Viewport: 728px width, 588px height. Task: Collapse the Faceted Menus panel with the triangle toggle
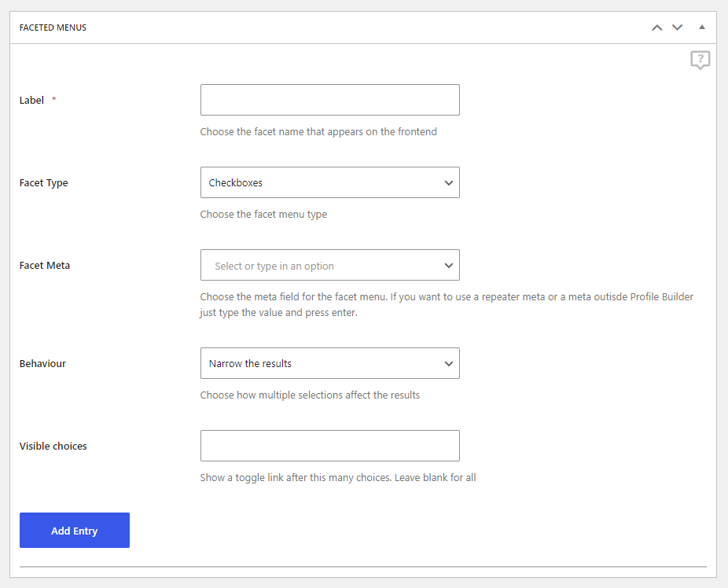(x=702, y=27)
